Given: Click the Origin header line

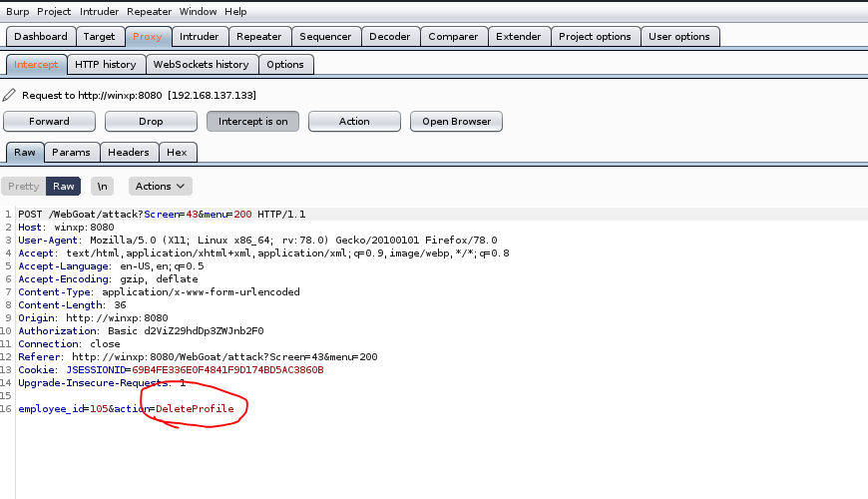Looking at the screenshot, I should (x=93, y=318).
